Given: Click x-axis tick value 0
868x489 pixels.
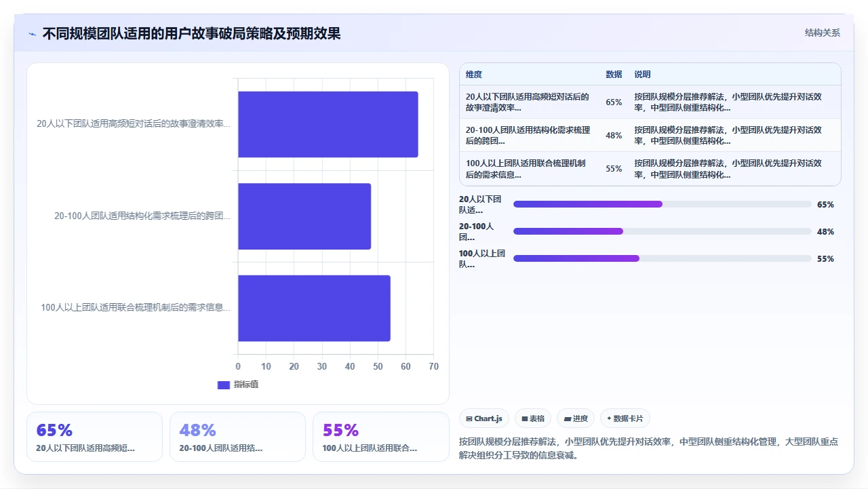Looking at the screenshot, I should pos(238,366).
